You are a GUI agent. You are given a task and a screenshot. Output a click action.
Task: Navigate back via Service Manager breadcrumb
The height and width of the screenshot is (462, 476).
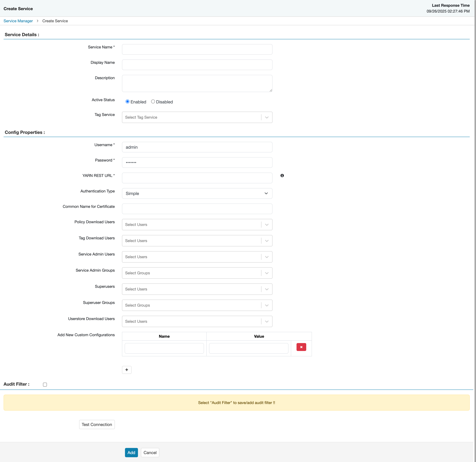[x=18, y=21]
